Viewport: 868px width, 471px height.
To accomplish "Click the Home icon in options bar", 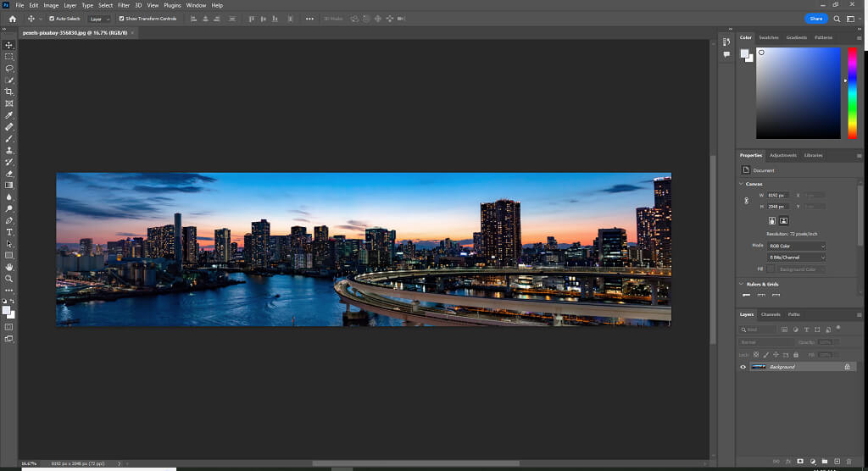I will [12, 19].
